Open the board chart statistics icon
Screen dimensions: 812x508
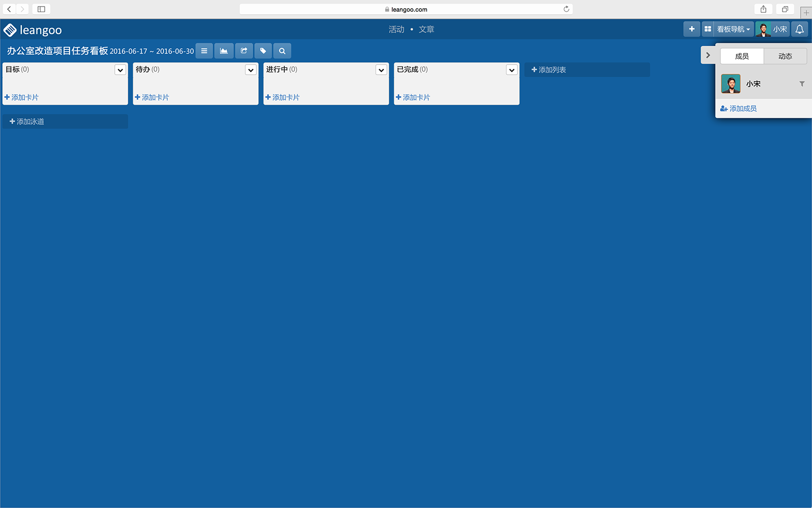pyautogui.click(x=224, y=51)
